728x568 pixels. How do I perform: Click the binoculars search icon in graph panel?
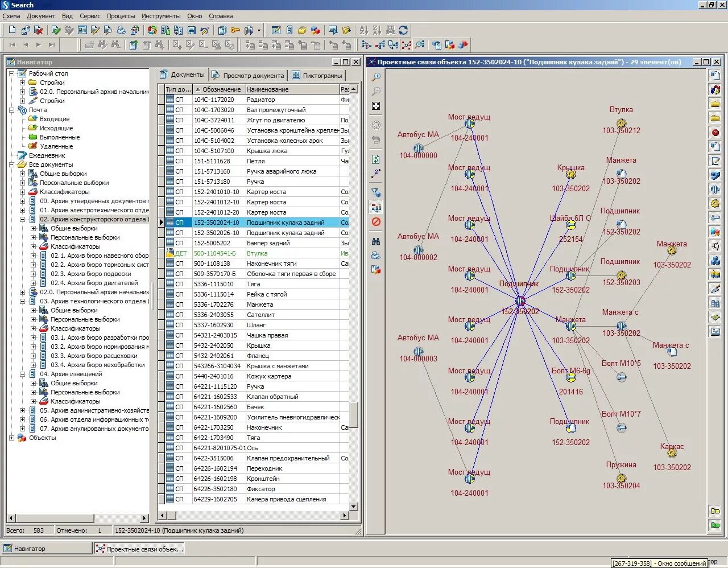click(376, 241)
